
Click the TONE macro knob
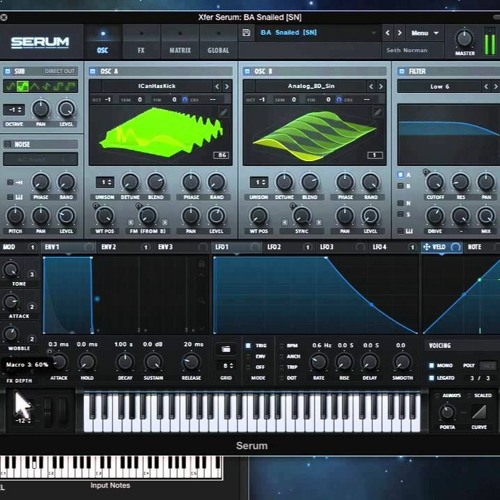click(11, 269)
